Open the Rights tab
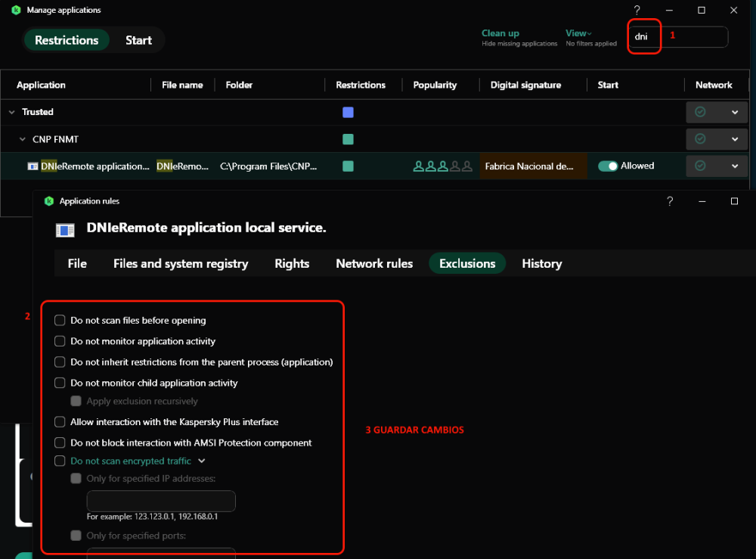This screenshot has width=756, height=559. [x=292, y=263]
